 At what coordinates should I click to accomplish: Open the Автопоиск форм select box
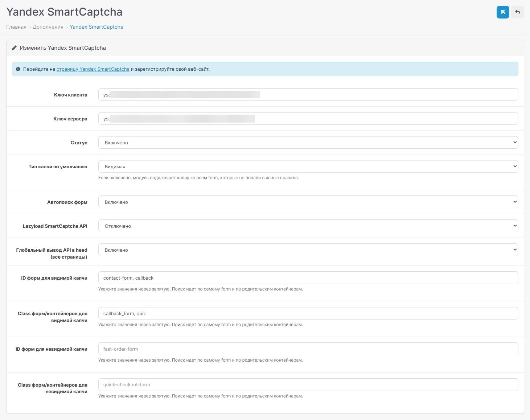pos(308,202)
